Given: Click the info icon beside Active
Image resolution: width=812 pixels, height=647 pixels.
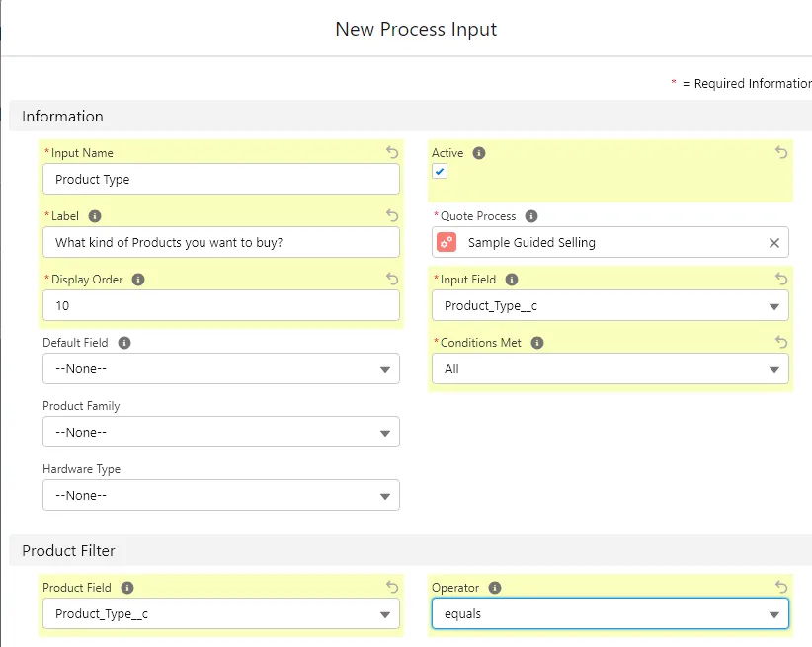Looking at the screenshot, I should click(479, 153).
